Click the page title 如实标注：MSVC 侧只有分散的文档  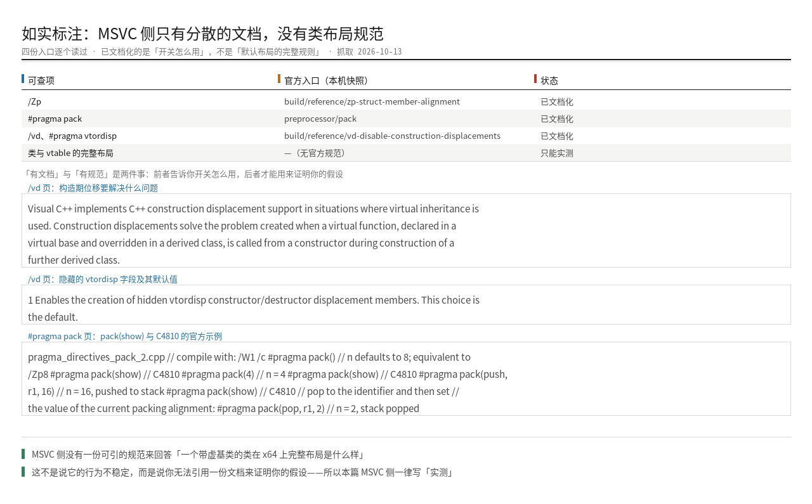(x=202, y=34)
